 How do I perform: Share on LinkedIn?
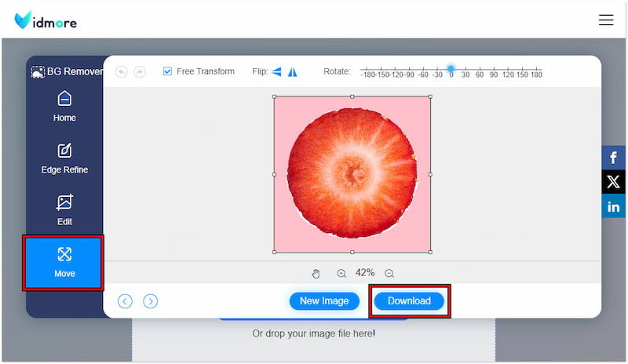click(614, 206)
